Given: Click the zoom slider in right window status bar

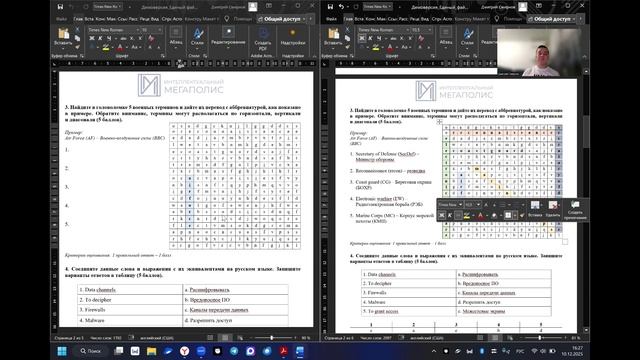Looking at the screenshot, I should (540, 338).
